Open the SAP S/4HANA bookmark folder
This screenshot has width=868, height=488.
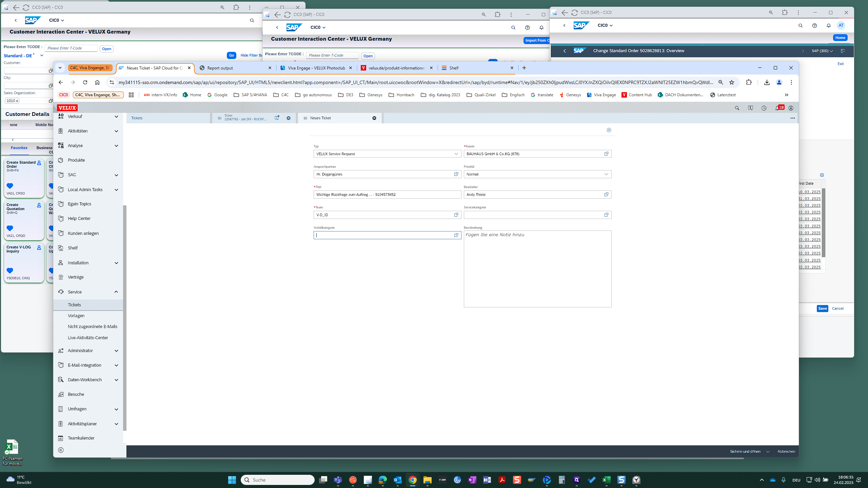pyautogui.click(x=250, y=95)
